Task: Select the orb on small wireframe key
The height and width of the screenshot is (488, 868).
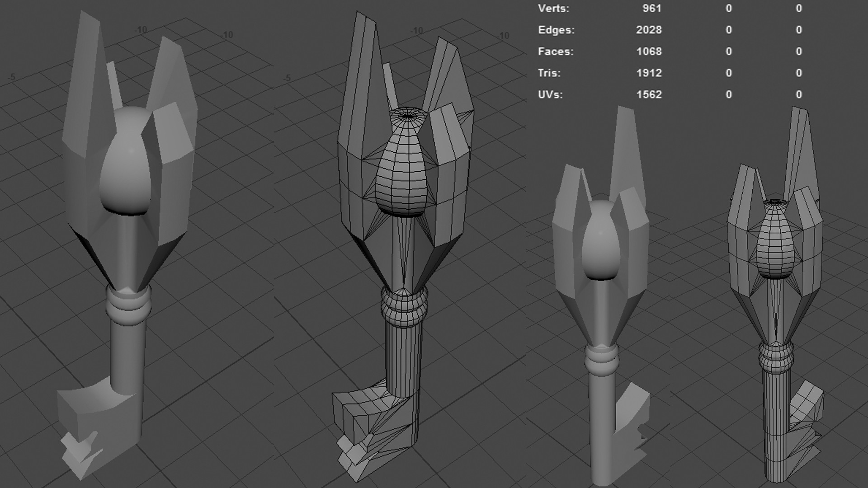Action: coord(775,246)
